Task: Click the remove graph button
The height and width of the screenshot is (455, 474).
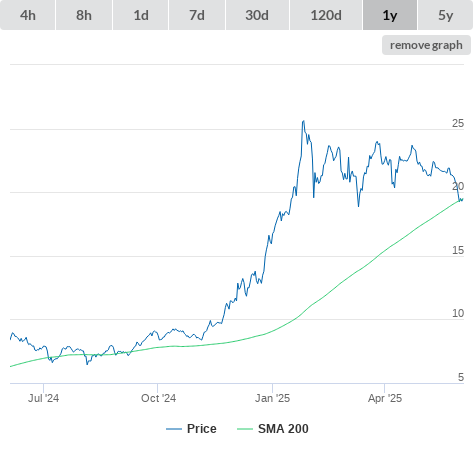Action: pyautogui.click(x=426, y=45)
